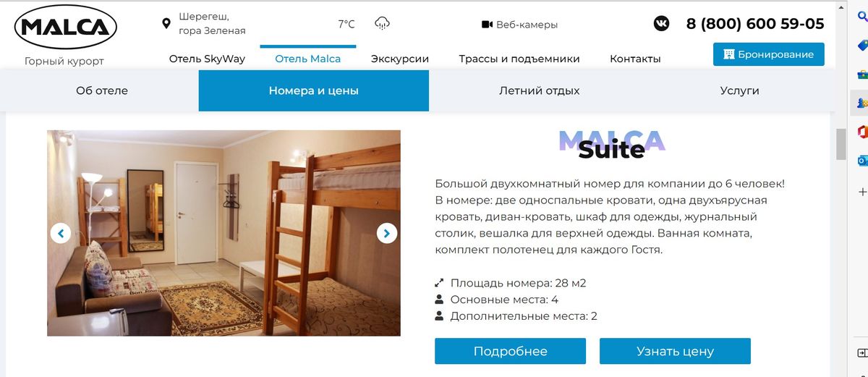The width and height of the screenshot is (868, 377).
Task: Click the Подробнее button
Action: click(510, 351)
